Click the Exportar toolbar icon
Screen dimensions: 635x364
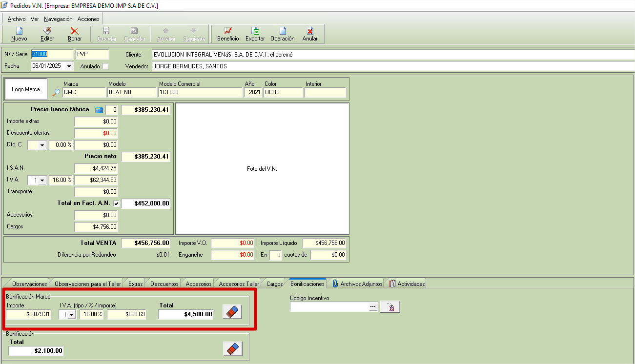[255, 34]
